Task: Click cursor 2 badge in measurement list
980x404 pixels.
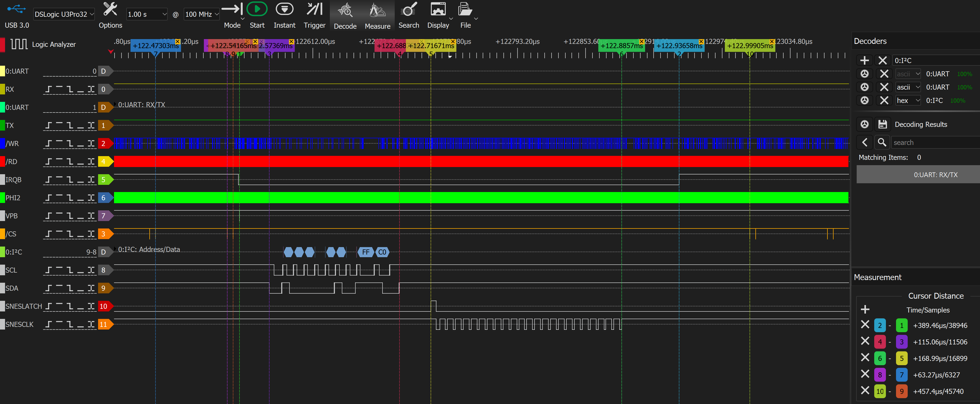Action: [x=880, y=325]
